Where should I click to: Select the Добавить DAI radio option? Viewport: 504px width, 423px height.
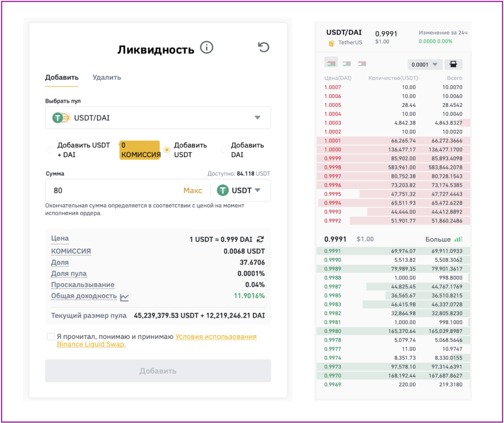(x=223, y=150)
